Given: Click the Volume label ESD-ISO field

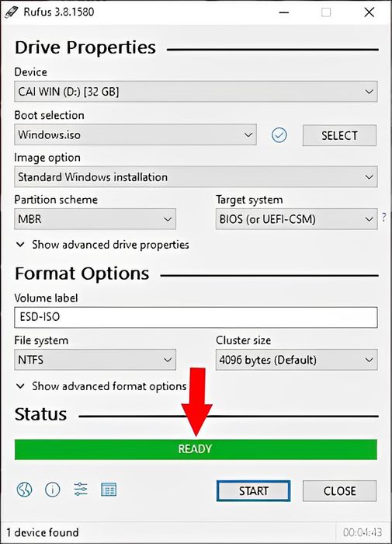Looking at the screenshot, I should point(196,317).
